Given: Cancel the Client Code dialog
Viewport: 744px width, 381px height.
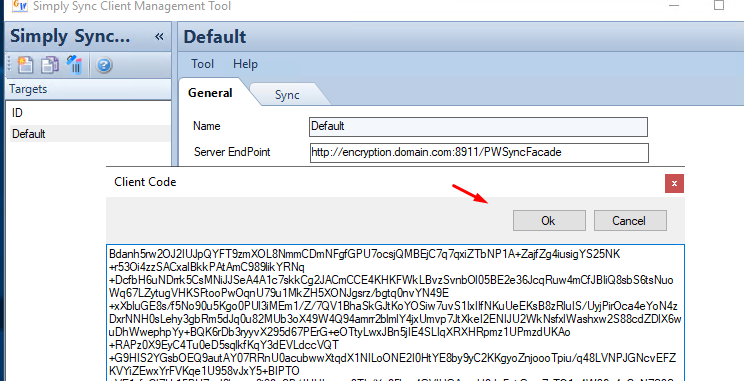Looking at the screenshot, I should [629, 221].
